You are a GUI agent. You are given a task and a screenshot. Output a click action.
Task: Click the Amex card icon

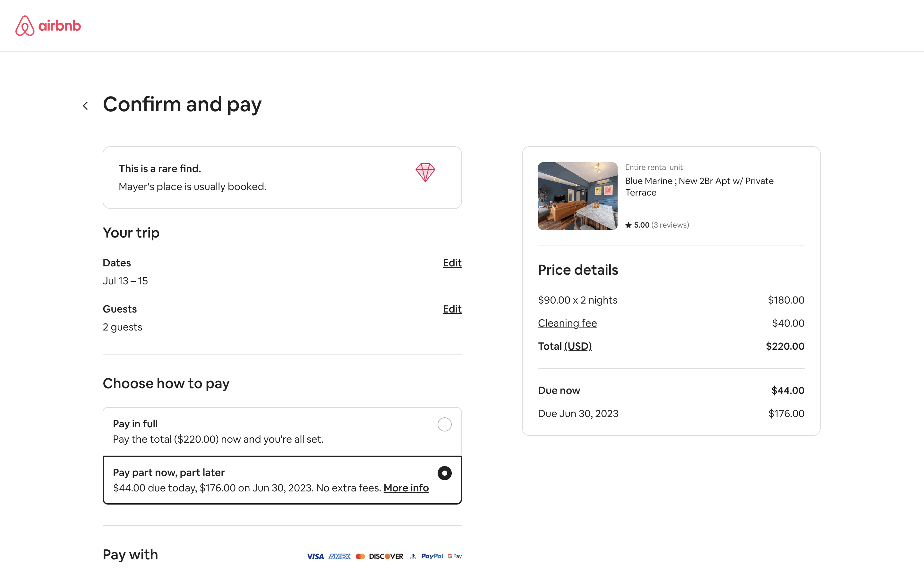point(339,556)
